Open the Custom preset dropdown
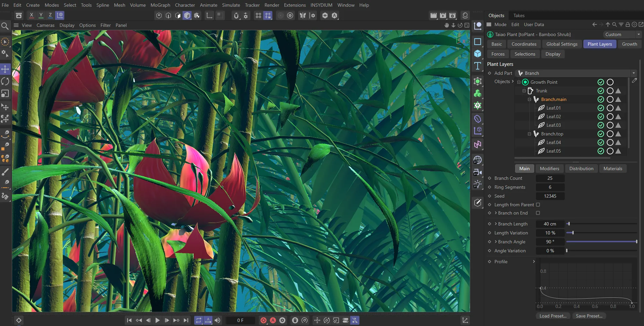Image resolution: width=644 pixels, height=326 pixels. [622, 34]
